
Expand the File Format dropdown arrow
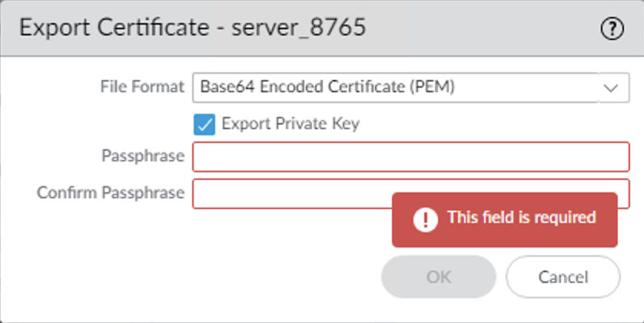(x=611, y=88)
